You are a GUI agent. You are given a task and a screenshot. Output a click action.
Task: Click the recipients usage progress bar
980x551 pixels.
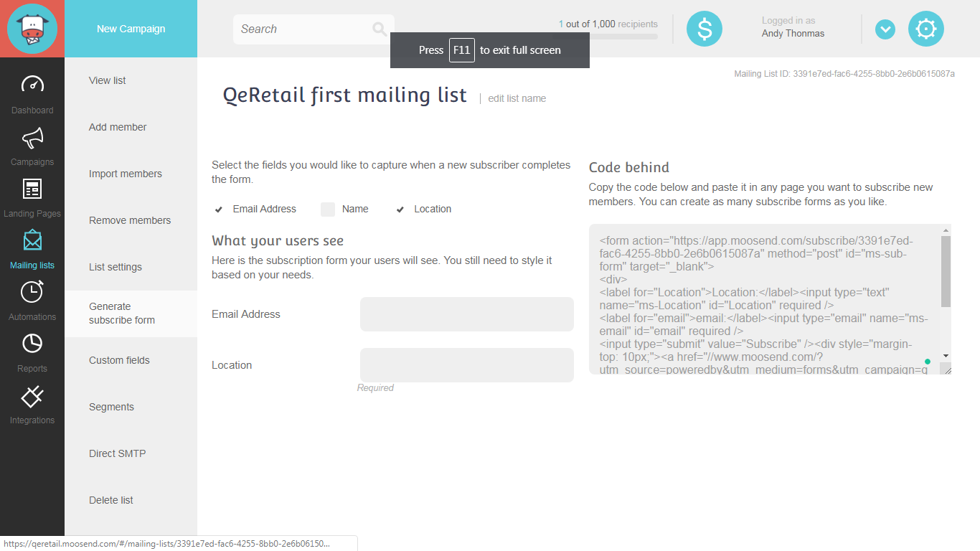coord(608,36)
